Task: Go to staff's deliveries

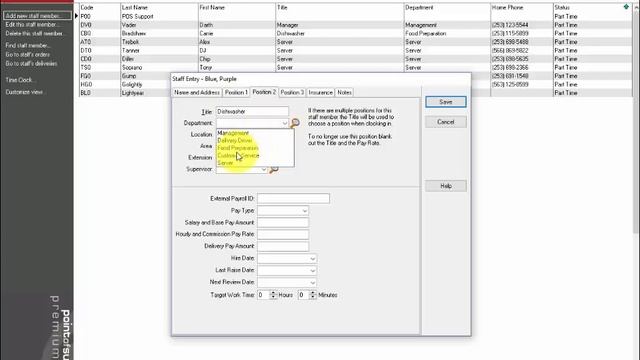Action: click(31, 63)
